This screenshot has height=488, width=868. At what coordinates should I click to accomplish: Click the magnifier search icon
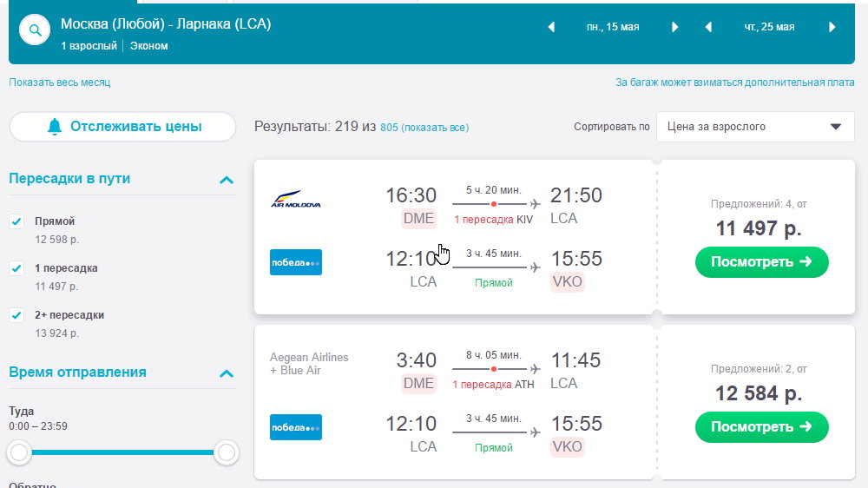pos(35,30)
